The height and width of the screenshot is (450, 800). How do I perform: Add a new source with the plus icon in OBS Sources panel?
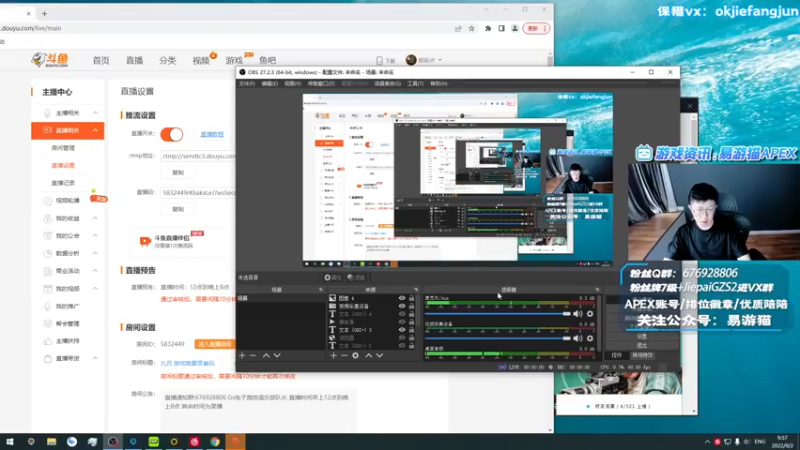[x=333, y=355]
